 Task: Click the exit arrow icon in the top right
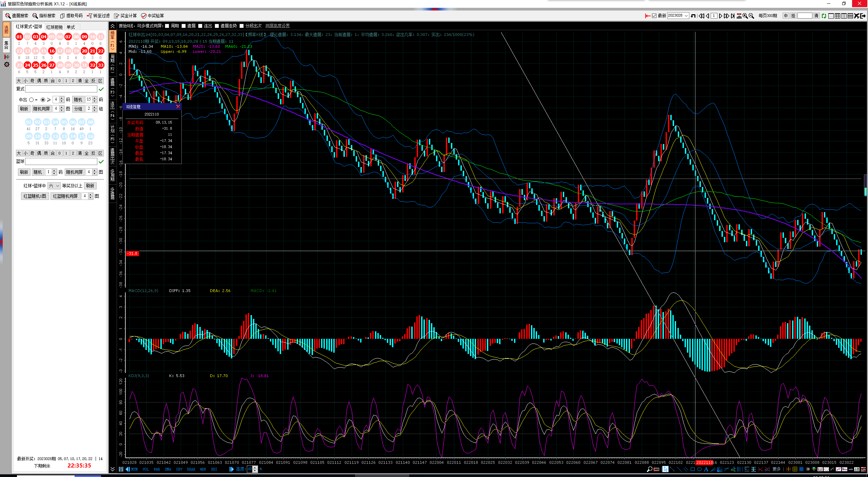point(863,16)
